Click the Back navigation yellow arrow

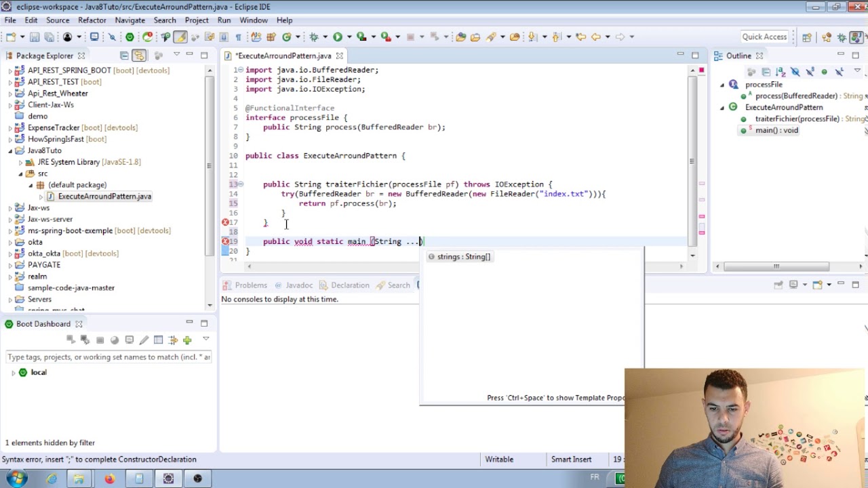click(596, 37)
